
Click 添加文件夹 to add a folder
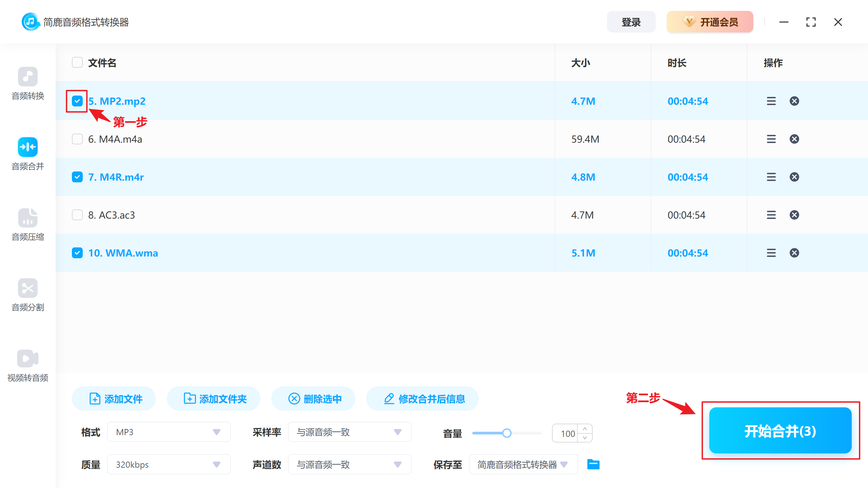click(213, 399)
